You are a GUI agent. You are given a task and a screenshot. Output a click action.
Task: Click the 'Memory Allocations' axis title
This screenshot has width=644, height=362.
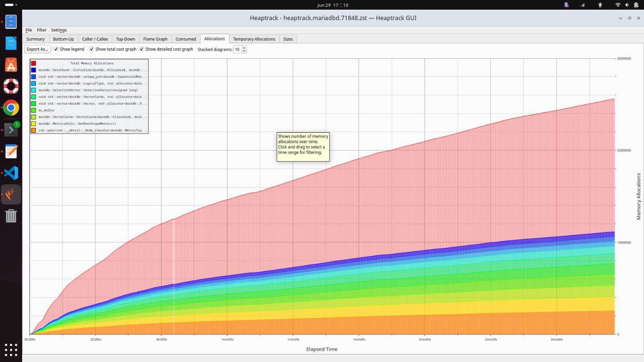[x=638, y=196]
